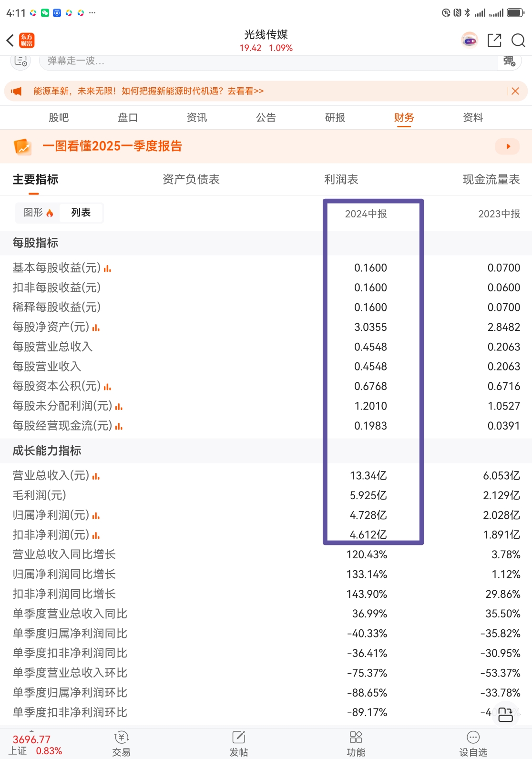The image size is (532, 759).
Task: Open chart icon beside 基本每股收益(元)
Action: coord(107,268)
